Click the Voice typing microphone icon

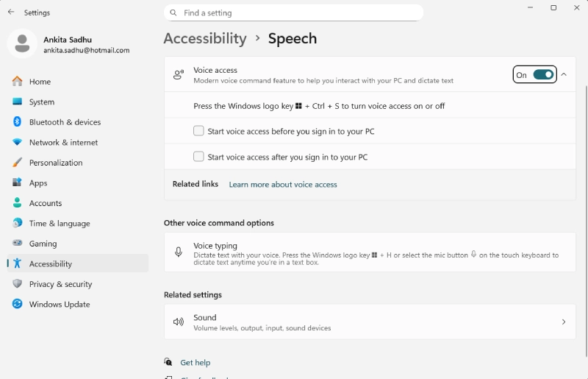point(179,252)
